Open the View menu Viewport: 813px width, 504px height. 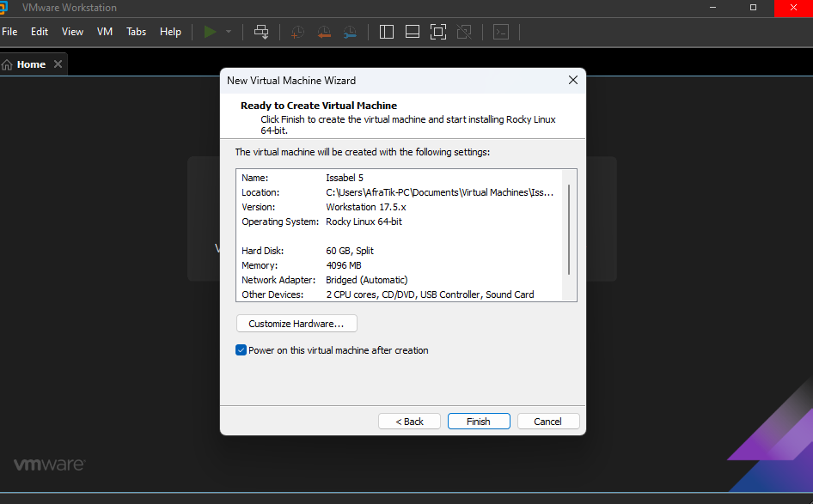pos(72,32)
